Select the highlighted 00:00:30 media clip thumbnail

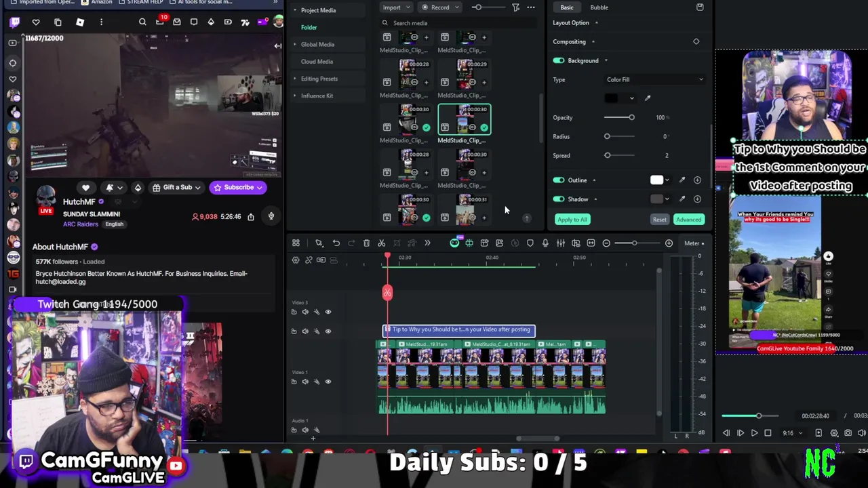[465, 119]
